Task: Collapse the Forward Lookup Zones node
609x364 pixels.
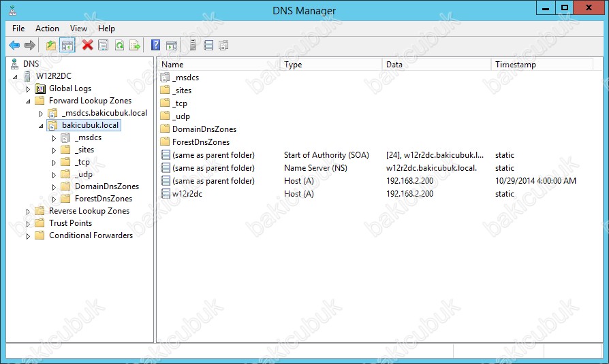Action: (28, 101)
